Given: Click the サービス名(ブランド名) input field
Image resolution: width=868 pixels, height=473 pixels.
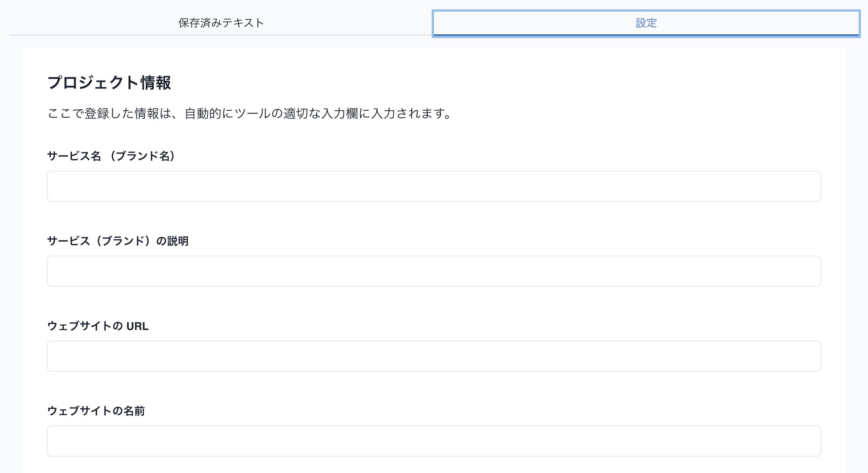Looking at the screenshot, I should [434, 186].
